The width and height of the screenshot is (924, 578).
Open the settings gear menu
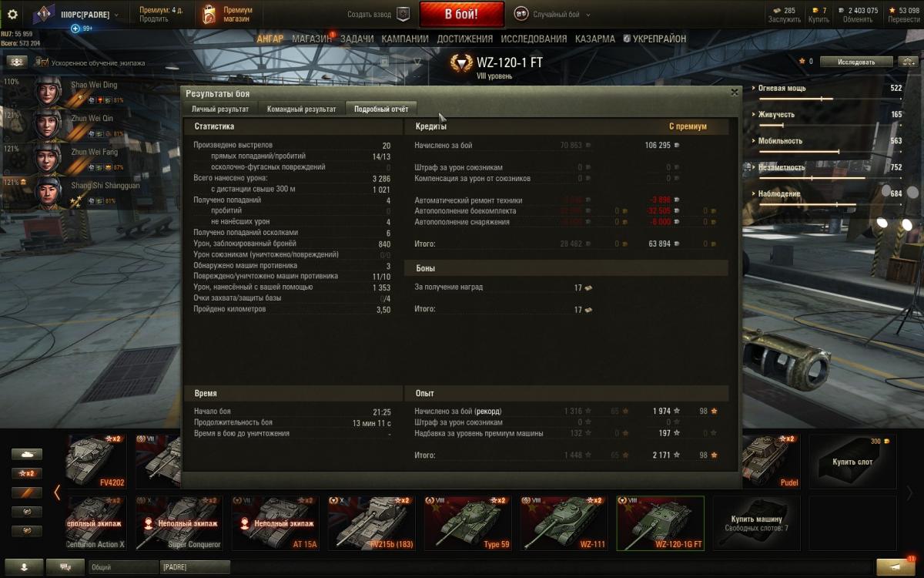pos(12,14)
